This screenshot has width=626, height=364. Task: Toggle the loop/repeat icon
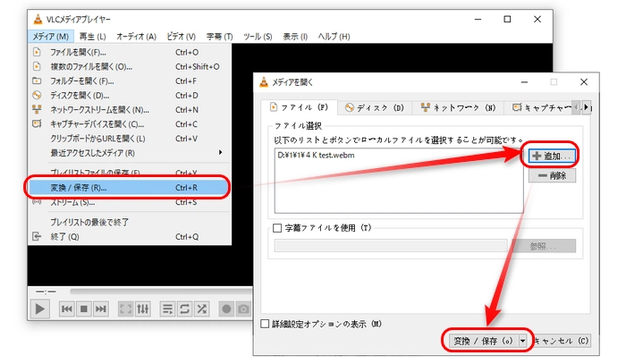185,309
